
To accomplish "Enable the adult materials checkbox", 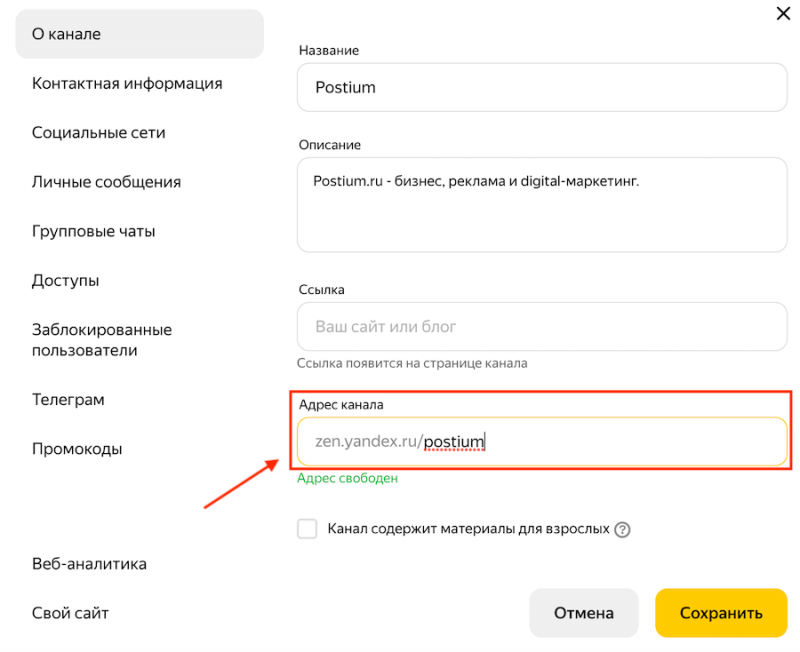I will 308,529.
